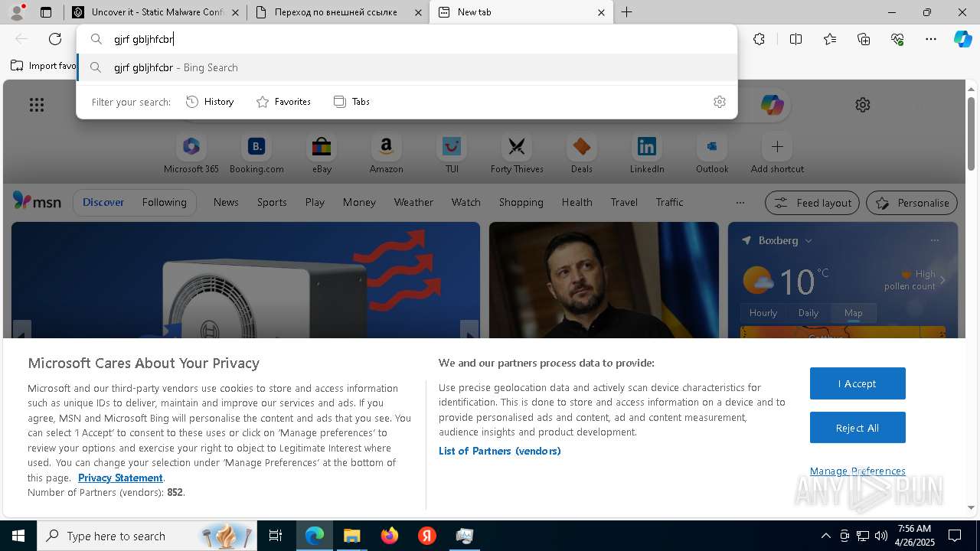Open the eBay shortcut
This screenshot has width=980, height=551.
point(322,153)
